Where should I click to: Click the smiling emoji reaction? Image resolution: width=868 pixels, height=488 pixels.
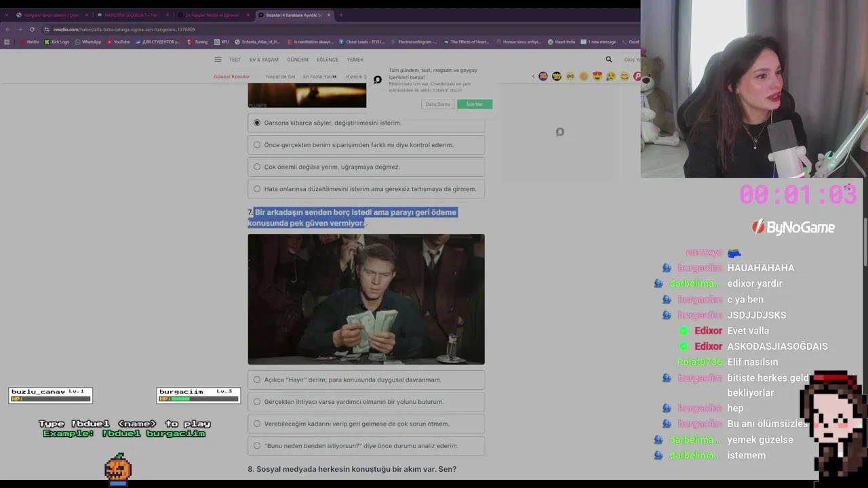pos(625,77)
